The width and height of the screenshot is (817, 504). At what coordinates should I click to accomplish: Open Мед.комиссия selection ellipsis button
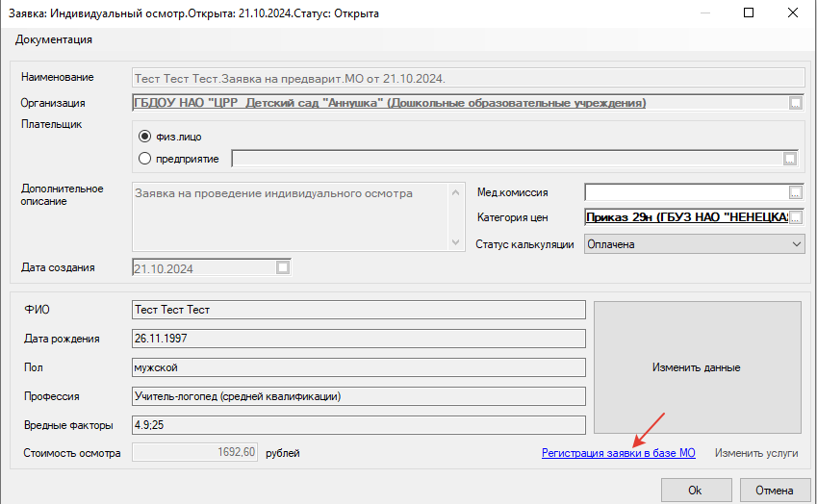point(794,191)
